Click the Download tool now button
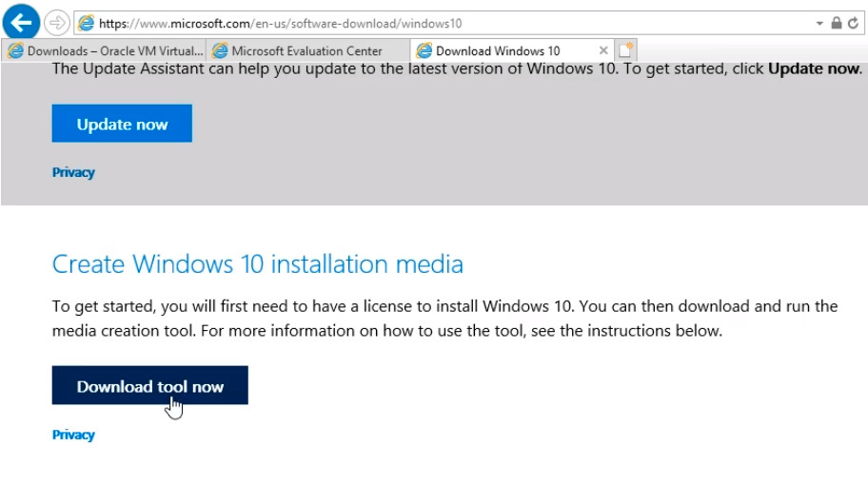The image size is (868, 485). (150, 385)
